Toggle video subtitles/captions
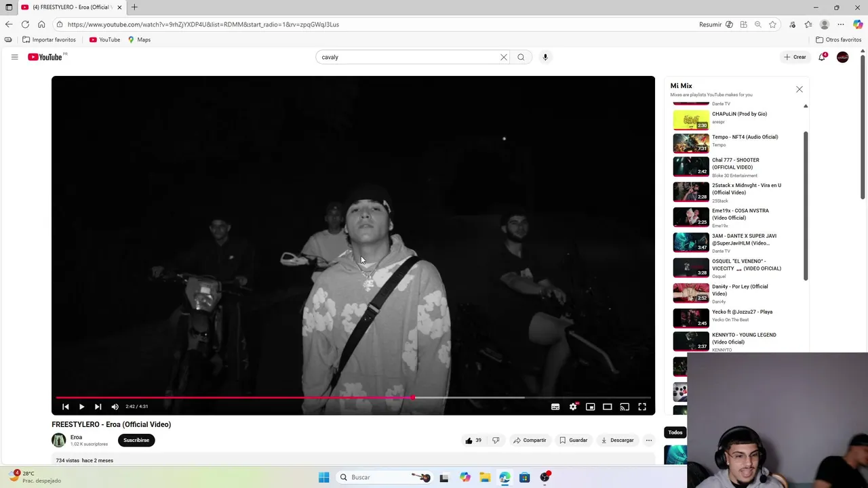The image size is (868, 488). click(x=555, y=407)
